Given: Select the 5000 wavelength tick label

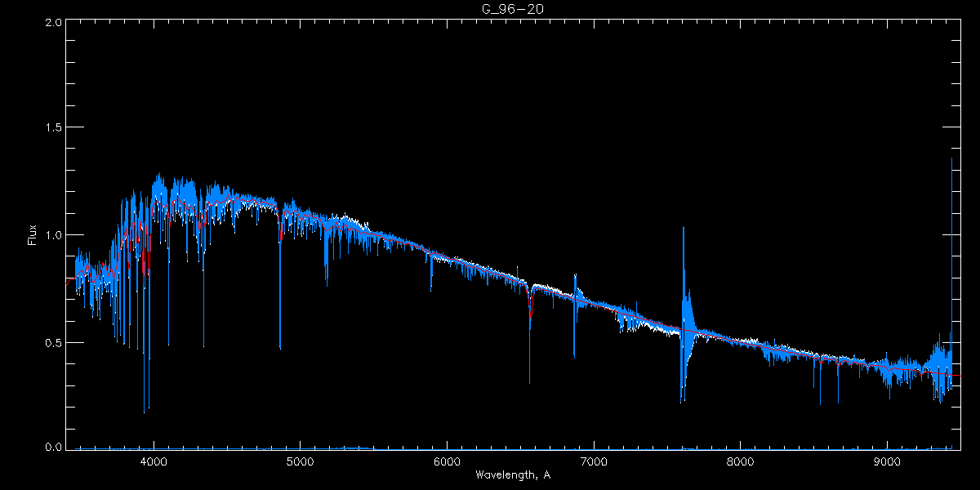Looking at the screenshot, I should pos(301,461).
